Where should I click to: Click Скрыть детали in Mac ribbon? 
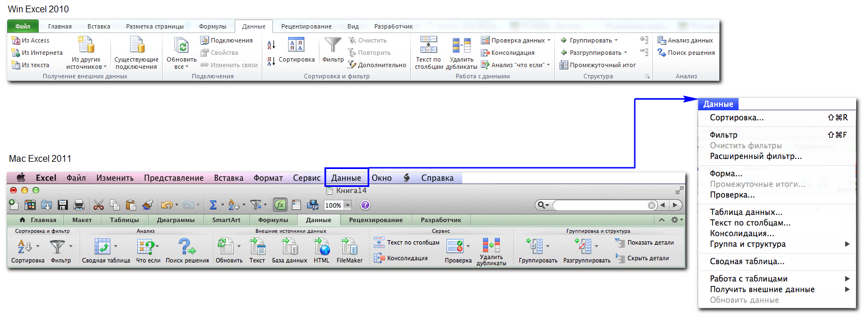coord(642,258)
